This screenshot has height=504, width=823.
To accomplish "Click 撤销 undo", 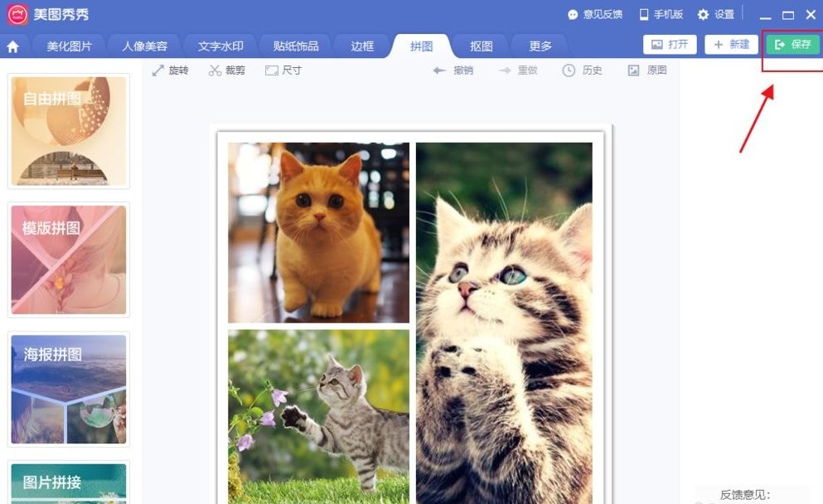I will 453,70.
